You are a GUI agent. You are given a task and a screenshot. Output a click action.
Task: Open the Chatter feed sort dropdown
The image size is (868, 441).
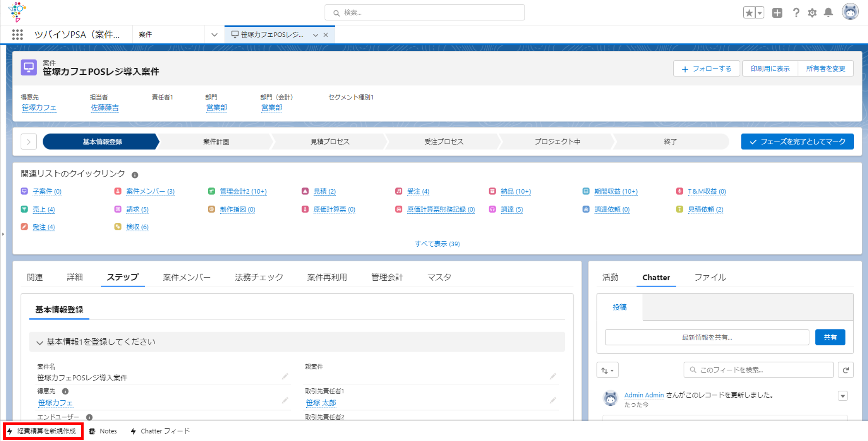tap(607, 370)
